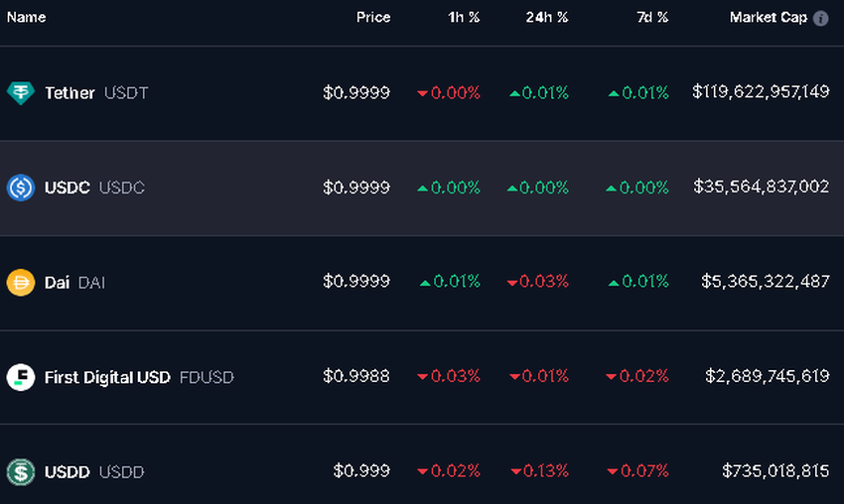This screenshot has height=504, width=844.
Task: Open the USDC coin page link
Action: [68, 188]
